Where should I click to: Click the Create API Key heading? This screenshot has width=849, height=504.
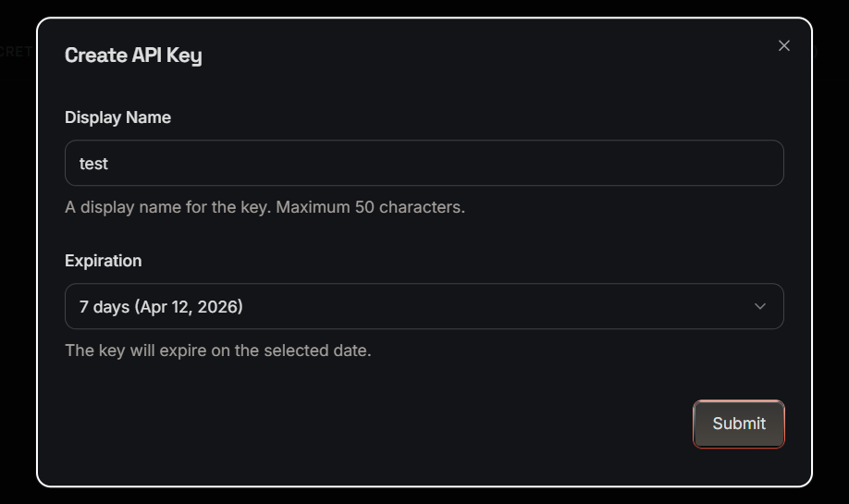133,55
